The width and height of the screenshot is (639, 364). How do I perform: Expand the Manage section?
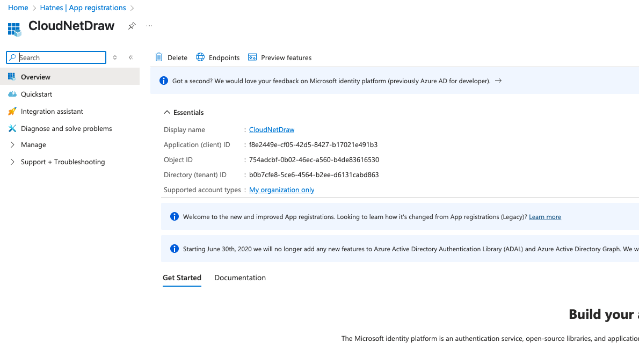(12, 145)
